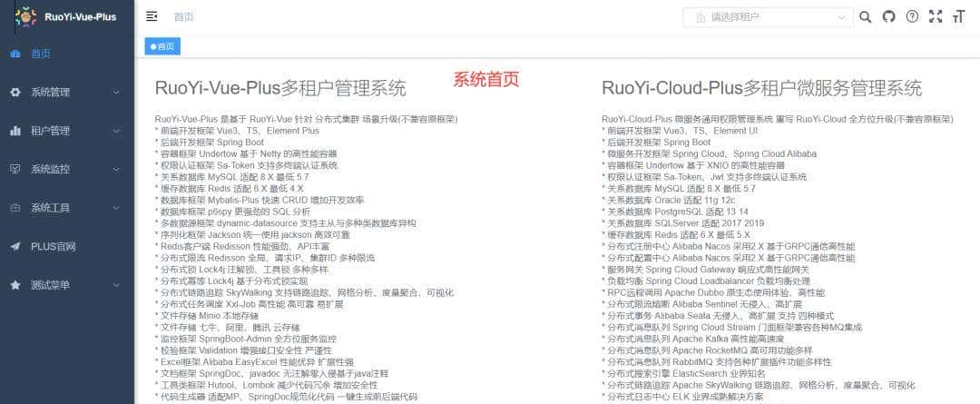Click the monitor icon beside 系统监控
Screen dimensions: 980x404
[x=15, y=170]
